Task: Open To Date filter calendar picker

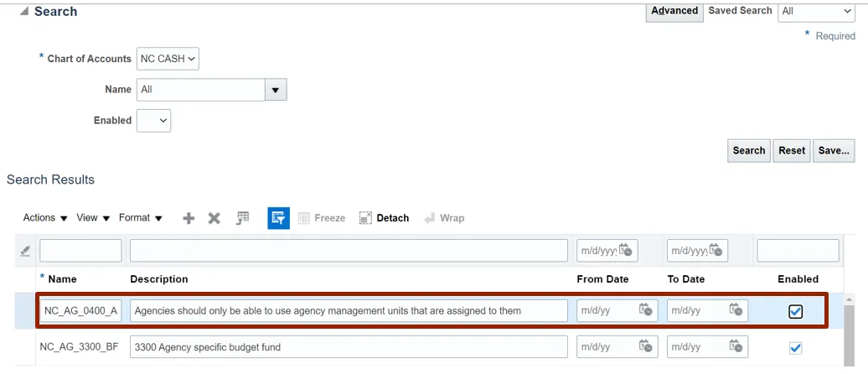Action: [716, 251]
